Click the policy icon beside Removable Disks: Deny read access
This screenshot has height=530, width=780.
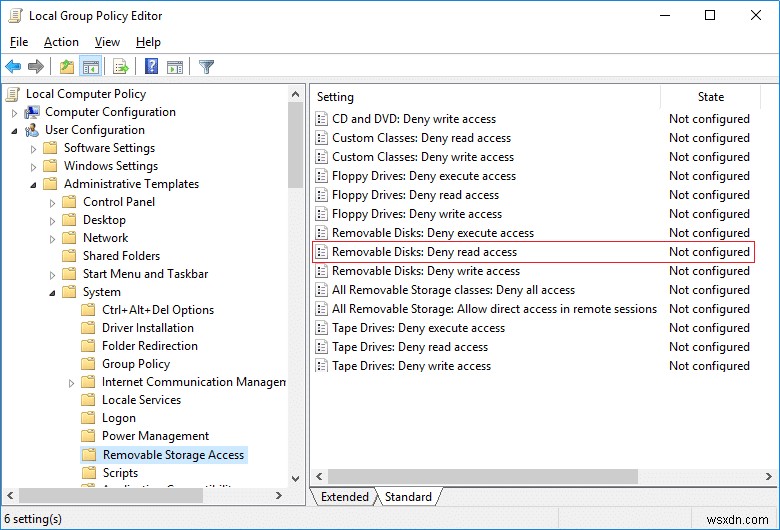point(321,251)
